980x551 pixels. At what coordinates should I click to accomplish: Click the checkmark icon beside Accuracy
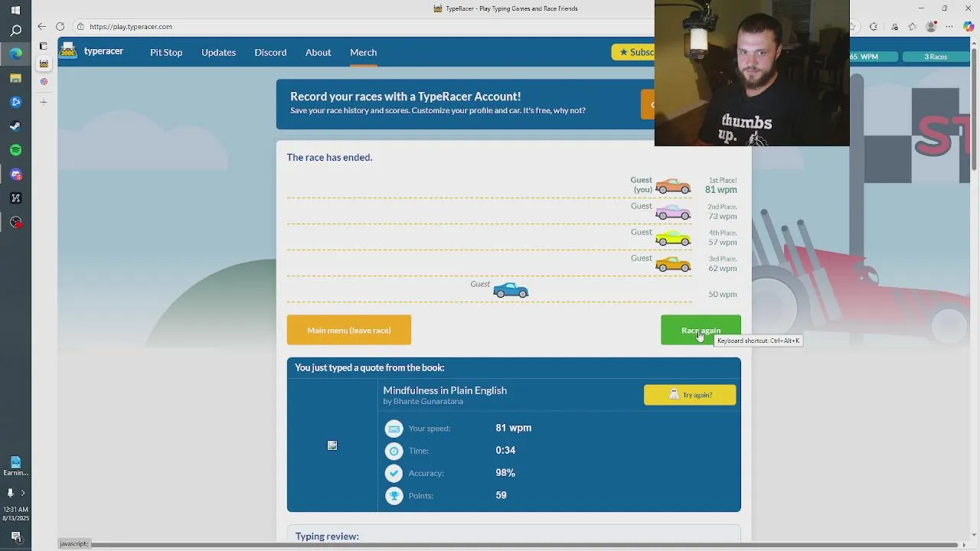[x=394, y=473]
